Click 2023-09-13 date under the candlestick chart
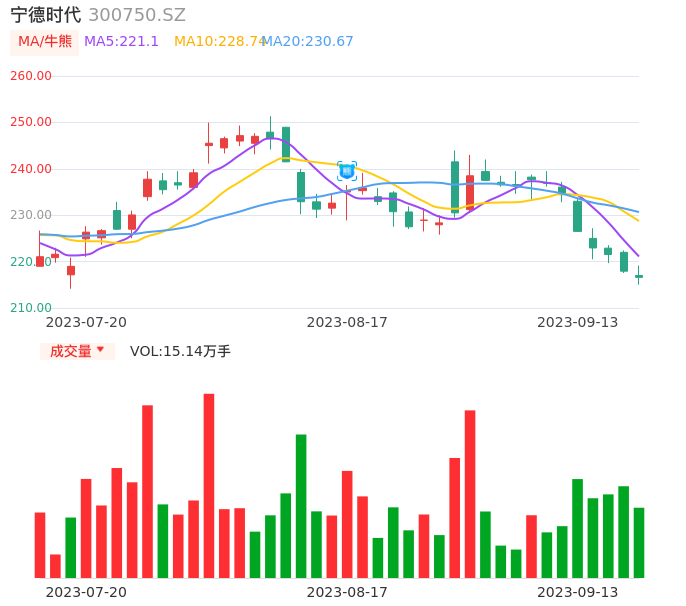The image size is (686, 606). click(578, 322)
